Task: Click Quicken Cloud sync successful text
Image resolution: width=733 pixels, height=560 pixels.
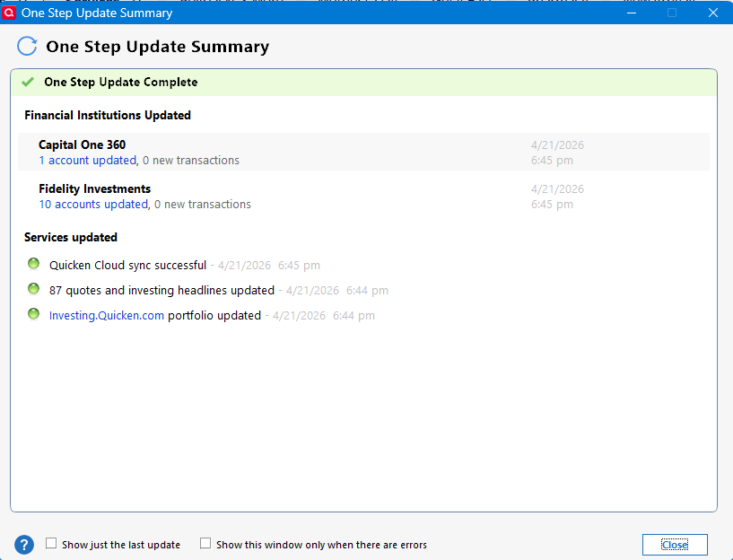Action: (x=127, y=266)
